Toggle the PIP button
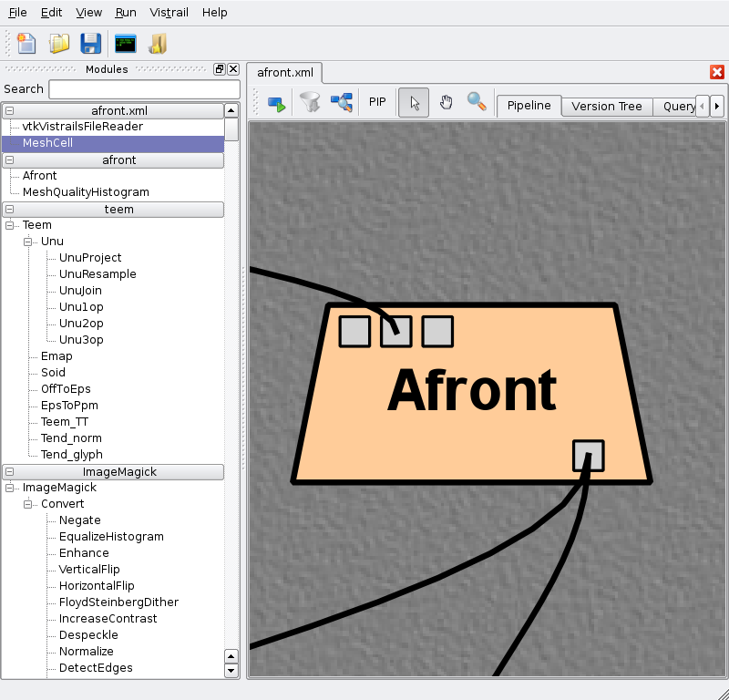This screenshot has width=729, height=700. (x=377, y=103)
